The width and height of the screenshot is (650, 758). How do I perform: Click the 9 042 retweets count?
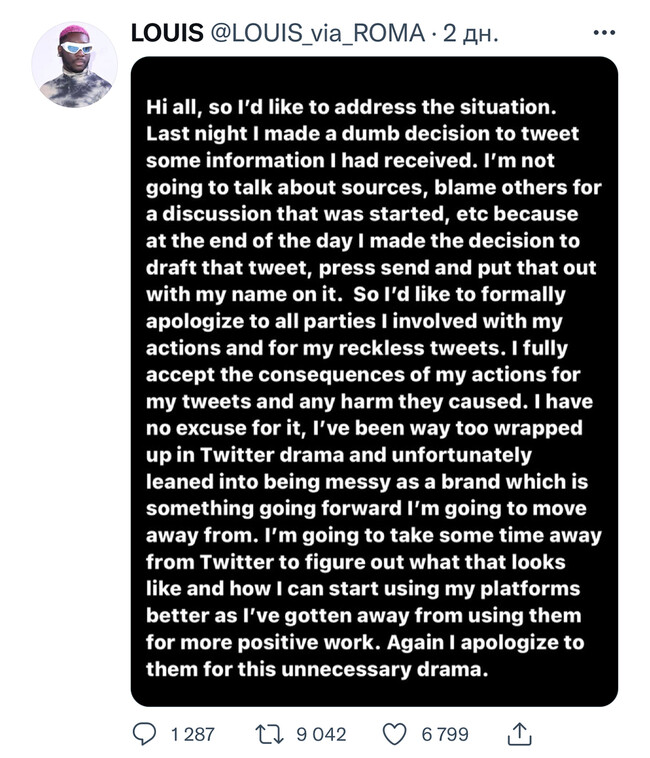tap(321, 734)
